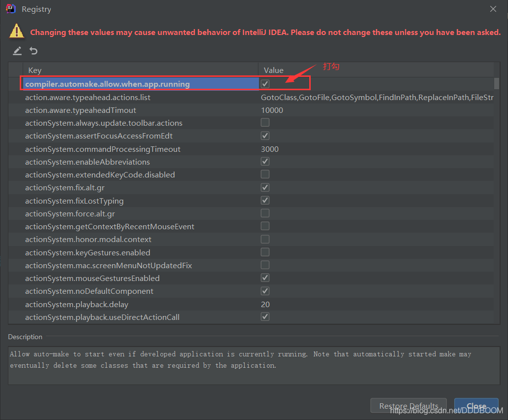This screenshot has height=420, width=508.
Task: Click the value 3000
Action: point(270,149)
